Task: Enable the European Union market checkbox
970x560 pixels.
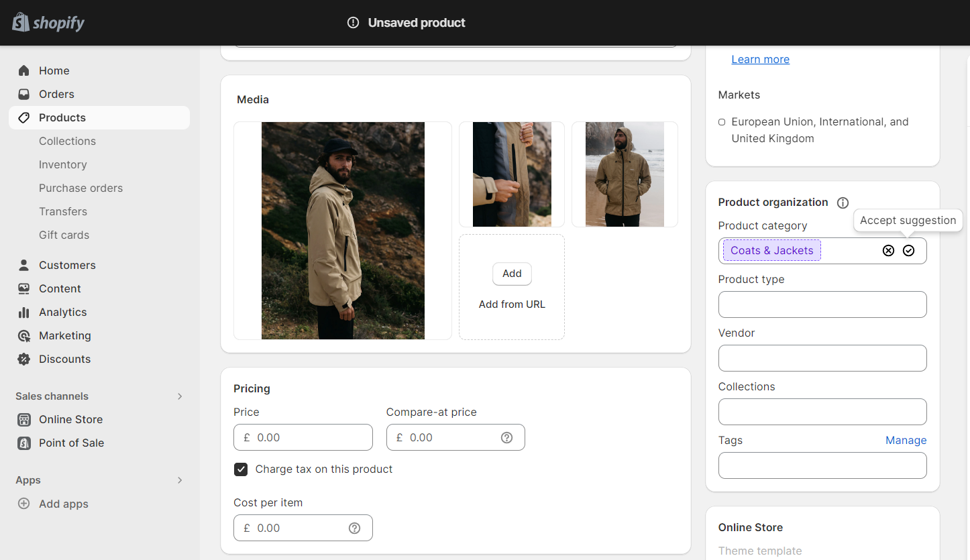Action: 721,121
